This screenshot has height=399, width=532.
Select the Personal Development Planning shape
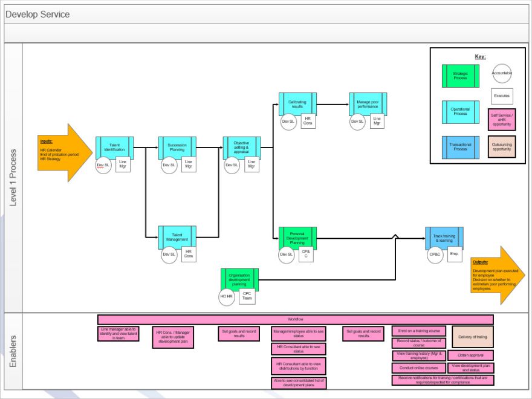[299, 238]
